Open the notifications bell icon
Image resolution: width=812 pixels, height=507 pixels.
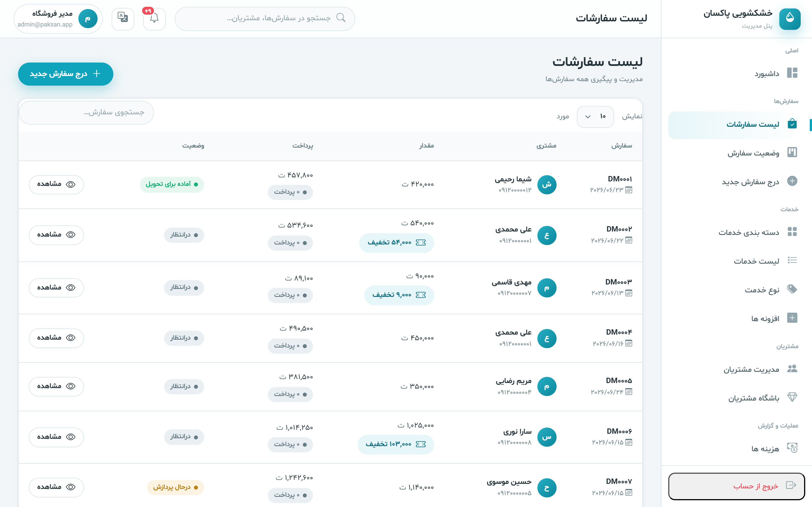(154, 19)
